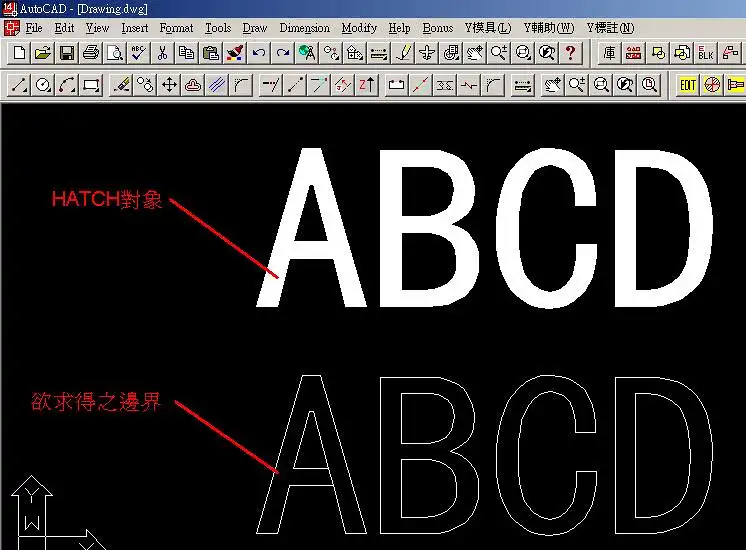Open the Tools menu
746x550 pixels.
(218, 28)
